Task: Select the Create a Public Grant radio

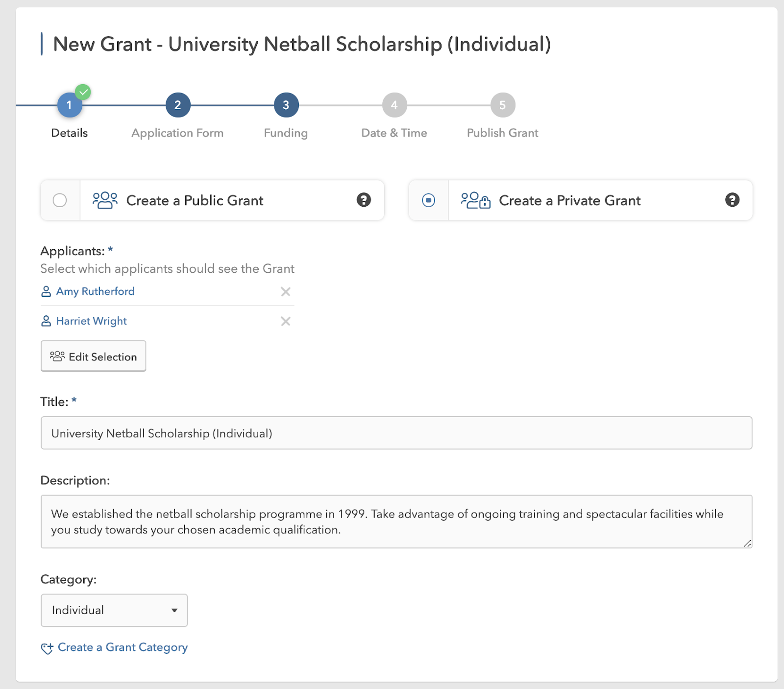Action: tap(60, 200)
